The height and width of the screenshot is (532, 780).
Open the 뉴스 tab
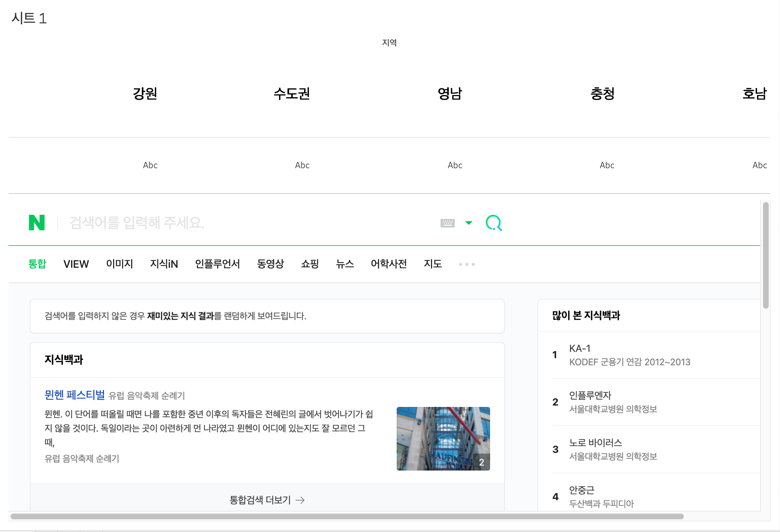[345, 264]
